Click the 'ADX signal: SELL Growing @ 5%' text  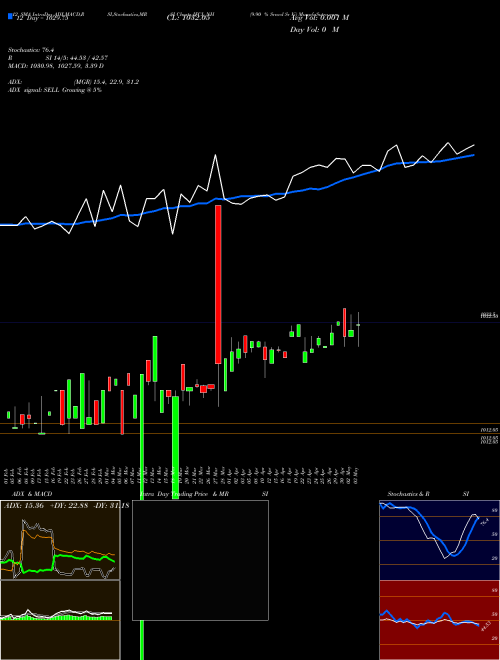pyautogui.click(x=55, y=90)
